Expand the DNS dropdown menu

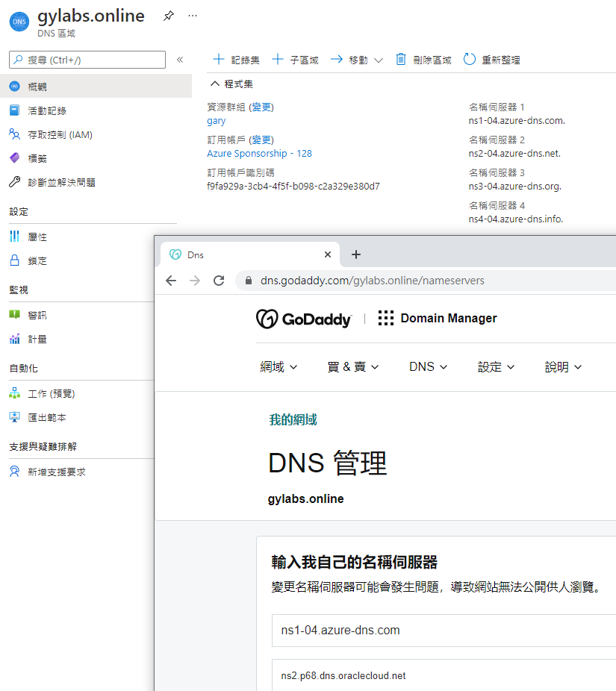428,366
